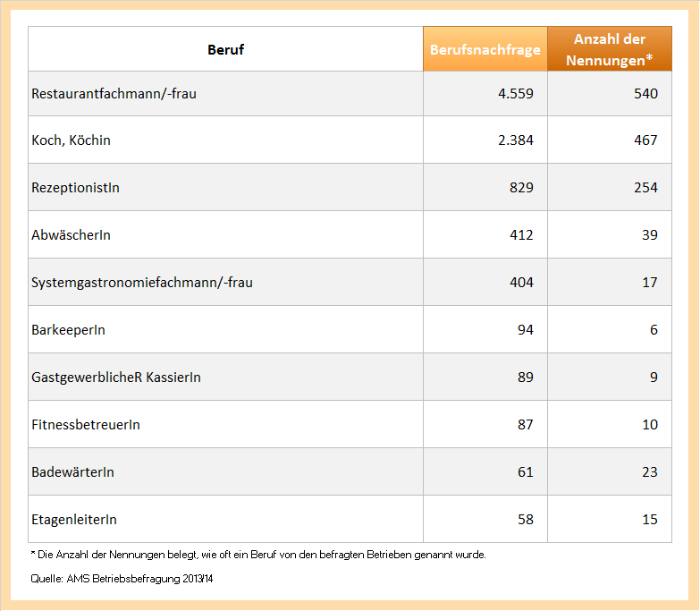700x611 pixels.
Task: Select the Koch, Köchin cell
Action: (x=72, y=140)
